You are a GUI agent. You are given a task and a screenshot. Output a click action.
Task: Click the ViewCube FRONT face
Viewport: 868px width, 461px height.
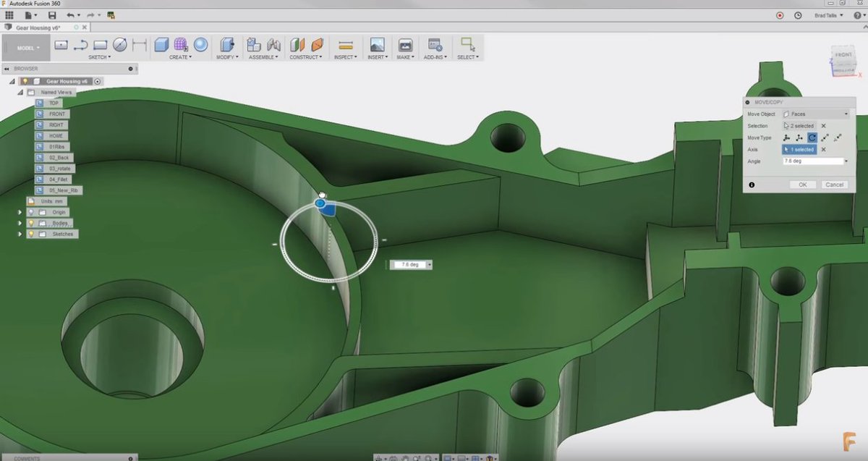pyautogui.click(x=843, y=56)
